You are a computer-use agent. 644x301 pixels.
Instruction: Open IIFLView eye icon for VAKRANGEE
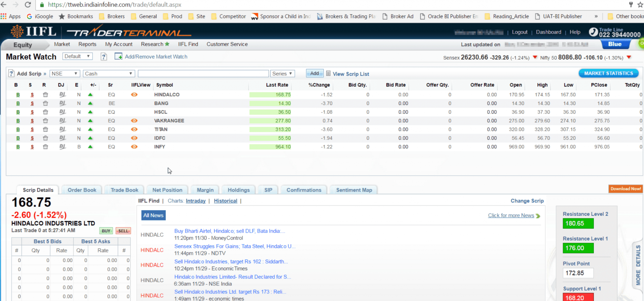tap(134, 121)
